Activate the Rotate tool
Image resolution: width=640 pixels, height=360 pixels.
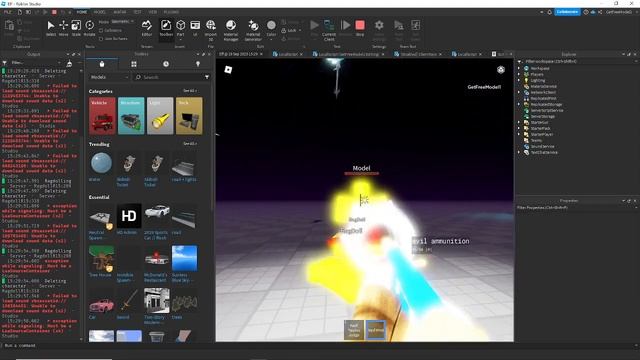pos(89,28)
